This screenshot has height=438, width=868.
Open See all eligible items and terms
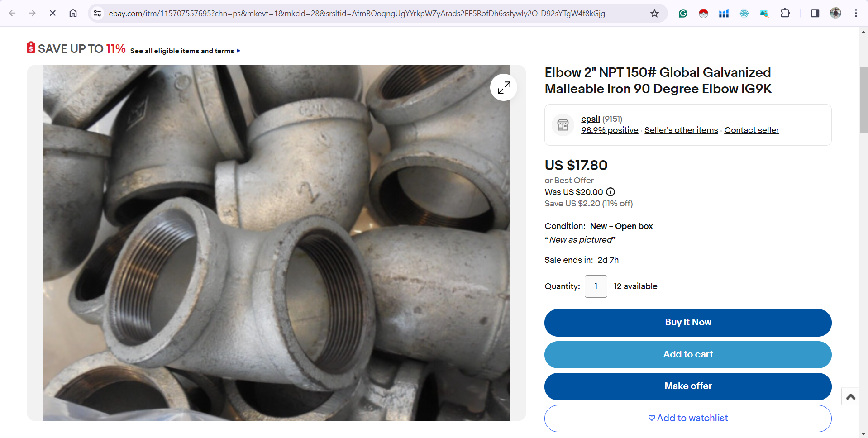pos(185,51)
